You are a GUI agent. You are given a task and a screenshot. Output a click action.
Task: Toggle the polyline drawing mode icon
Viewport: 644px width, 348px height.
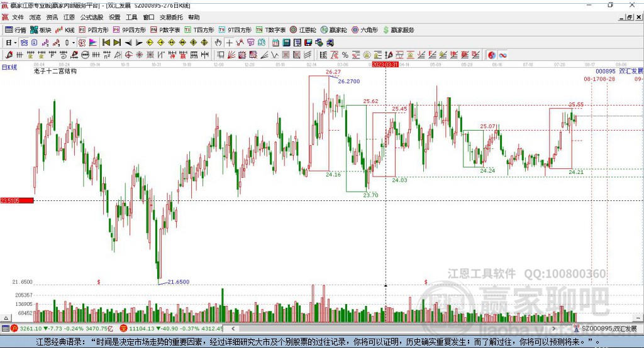pos(240,43)
